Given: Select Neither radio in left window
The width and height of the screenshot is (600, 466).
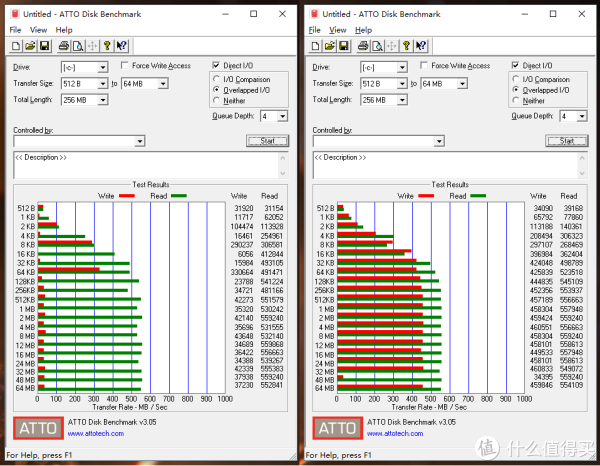Looking at the screenshot, I should (217, 100).
